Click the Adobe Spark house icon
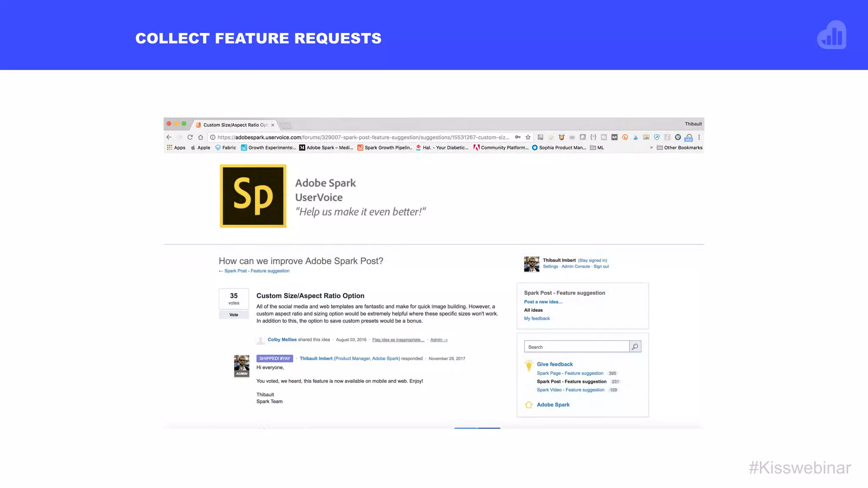 529,405
